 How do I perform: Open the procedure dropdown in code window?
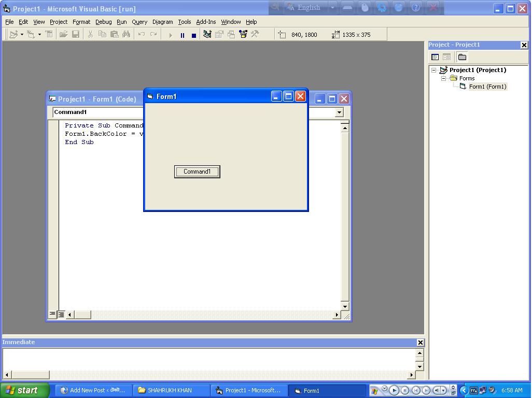(x=339, y=112)
